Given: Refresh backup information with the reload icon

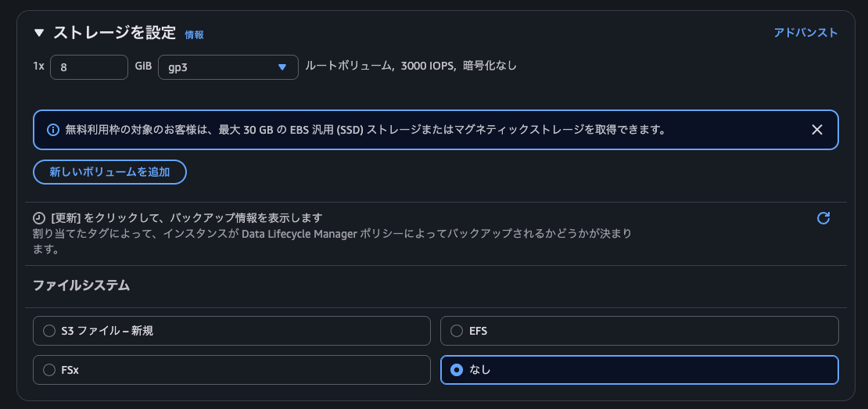Looking at the screenshot, I should [823, 218].
